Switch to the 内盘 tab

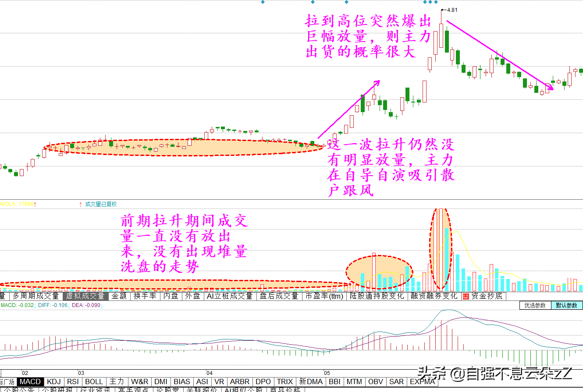[x=171, y=296]
